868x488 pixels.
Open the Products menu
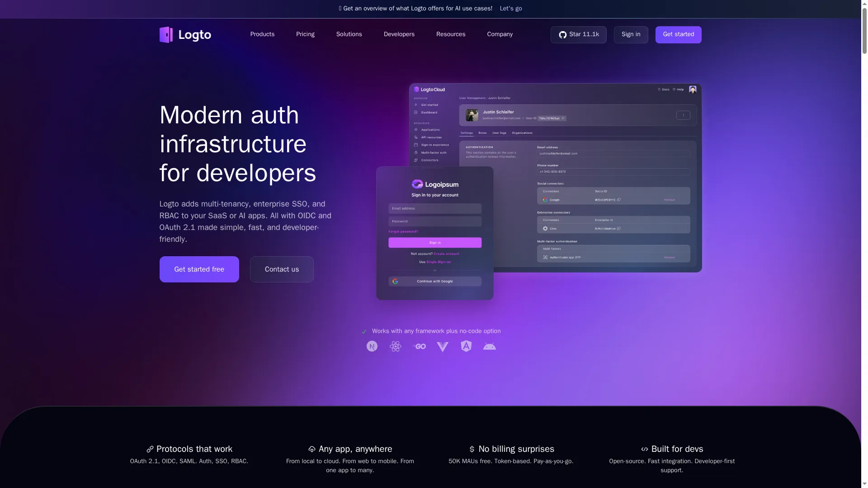(262, 34)
